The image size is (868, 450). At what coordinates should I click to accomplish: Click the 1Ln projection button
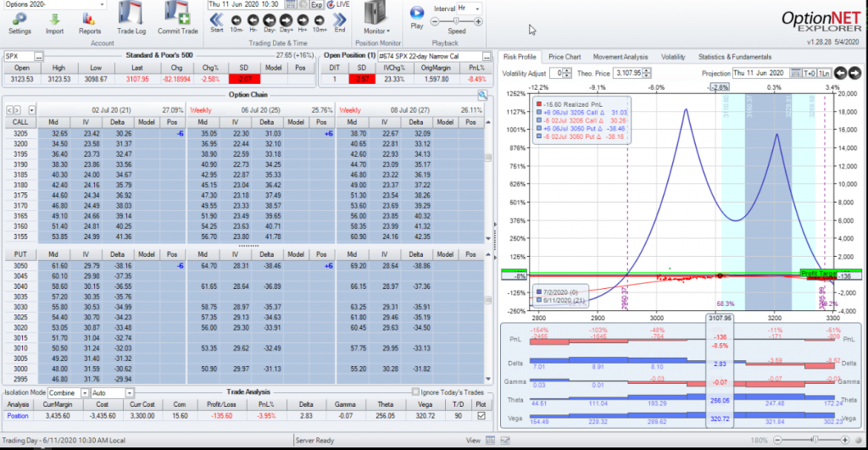(824, 73)
